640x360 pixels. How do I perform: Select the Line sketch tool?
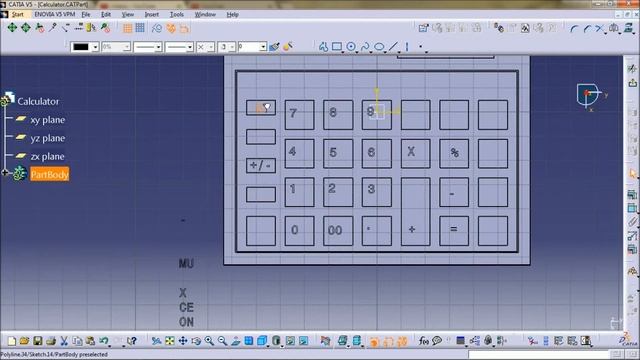[x=393, y=47]
